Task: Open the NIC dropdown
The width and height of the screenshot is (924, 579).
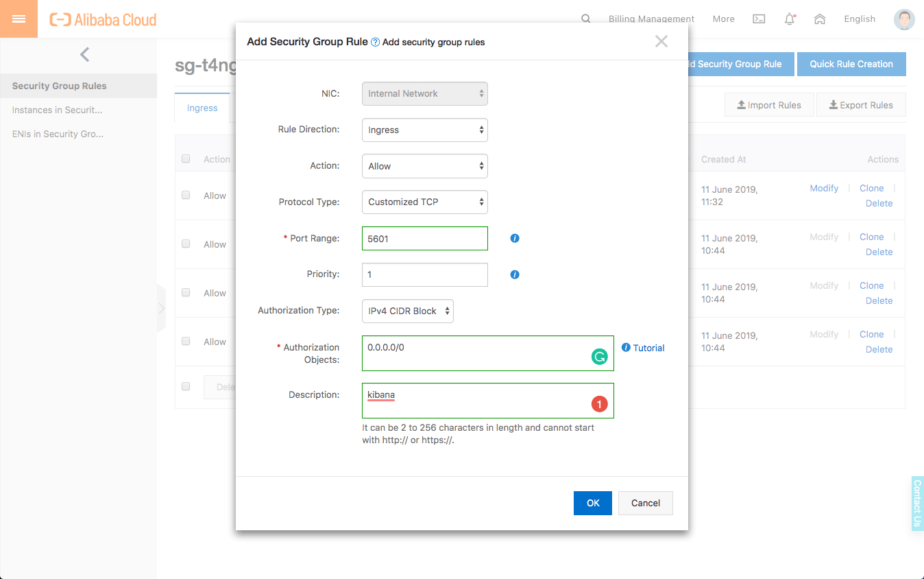Action: point(425,94)
